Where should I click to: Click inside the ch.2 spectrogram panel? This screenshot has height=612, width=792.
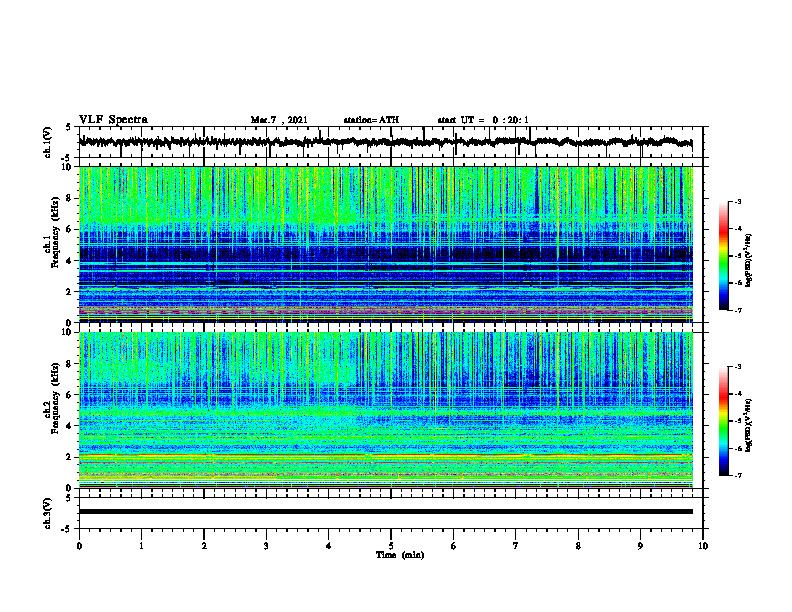point(385,410)
